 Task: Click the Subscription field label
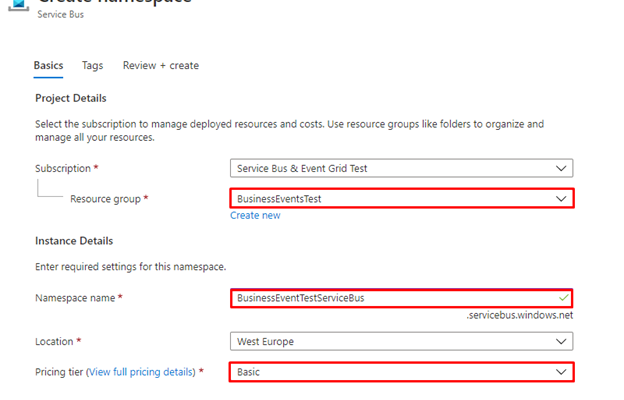63,168
